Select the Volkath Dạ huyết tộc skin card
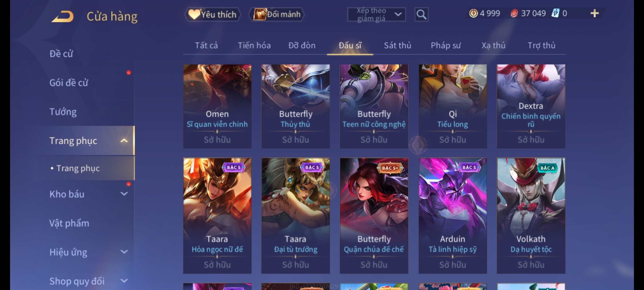The image size is (644, 290). tap(531, 216)
